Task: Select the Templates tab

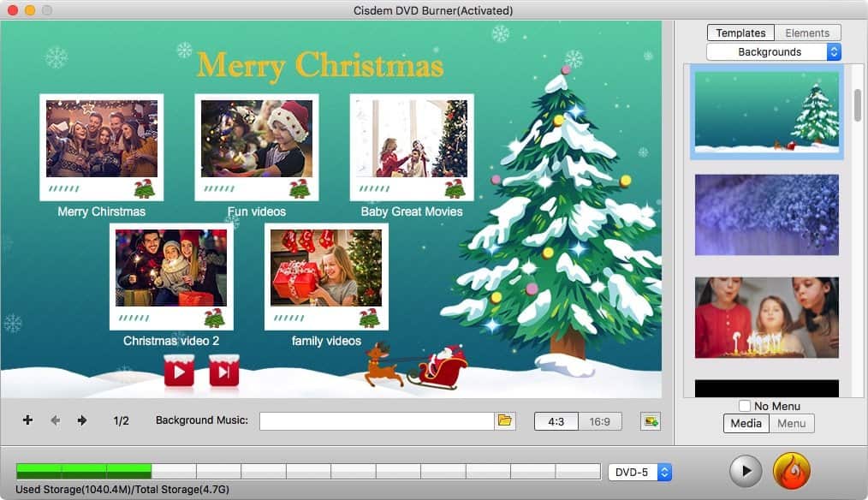Action: (x=740, y=33)
